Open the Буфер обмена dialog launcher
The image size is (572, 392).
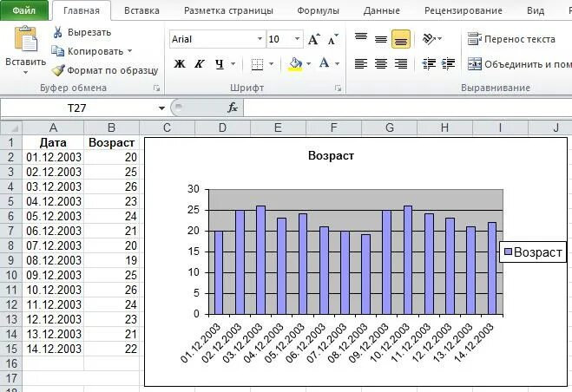pos(156,88)
